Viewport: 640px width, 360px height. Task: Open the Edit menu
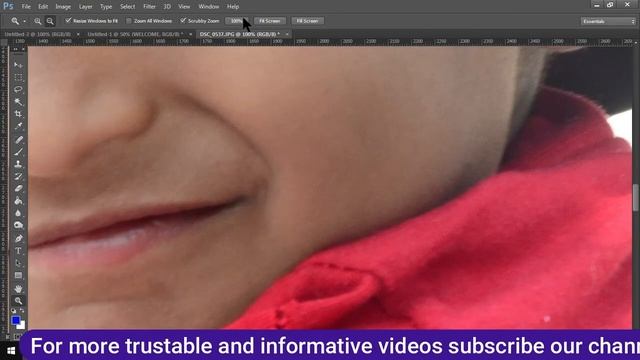pos(43,7)
